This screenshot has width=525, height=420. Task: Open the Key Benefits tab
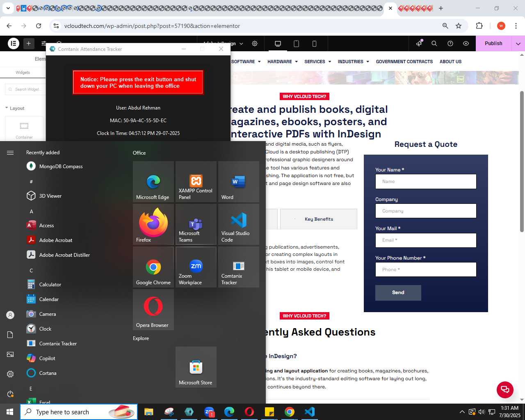point(319,219)
